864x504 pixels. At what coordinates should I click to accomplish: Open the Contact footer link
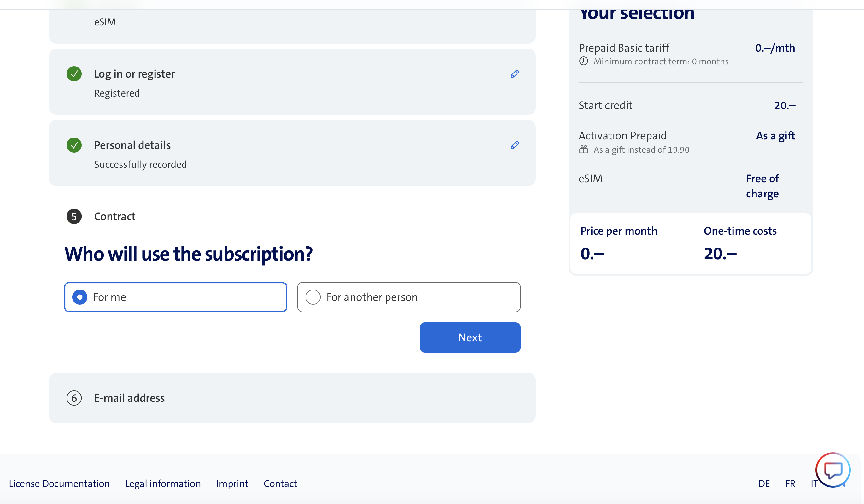280,483
